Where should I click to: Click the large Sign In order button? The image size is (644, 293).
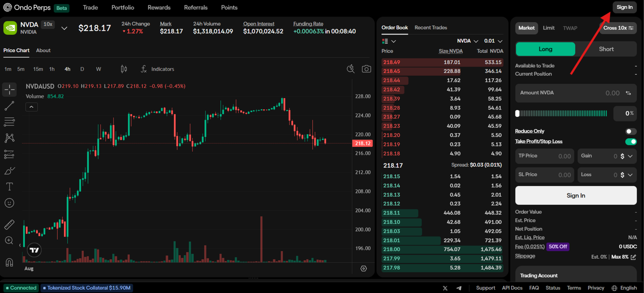[x=576, y=195]
